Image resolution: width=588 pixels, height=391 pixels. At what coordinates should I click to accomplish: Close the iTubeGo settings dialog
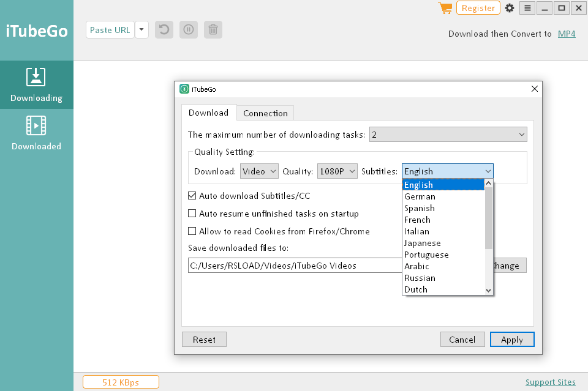coord(534,89)
